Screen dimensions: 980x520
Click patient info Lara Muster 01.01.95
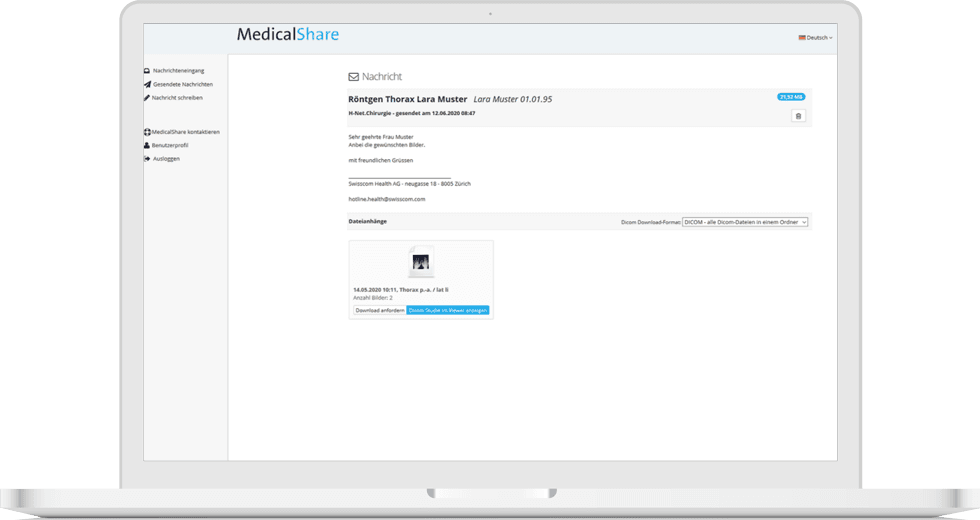click(512, 99)
